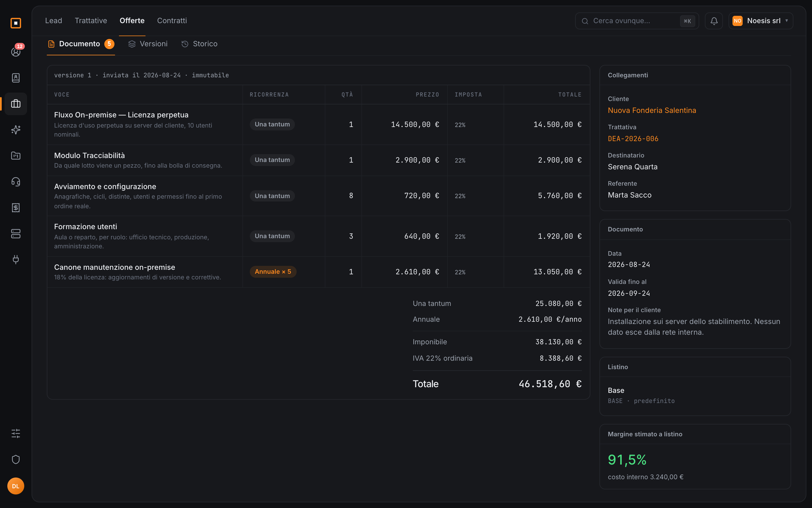Click the orange square app logo
The image size is (812, 508).
pyautogui.click(x=16, y=23)
